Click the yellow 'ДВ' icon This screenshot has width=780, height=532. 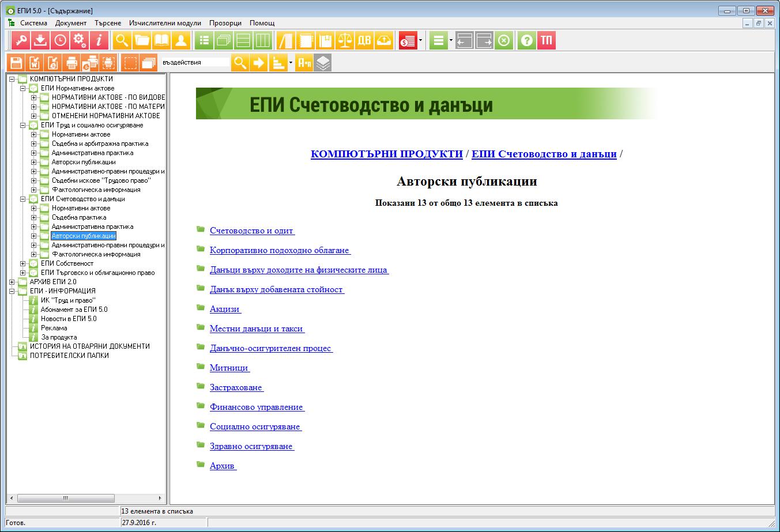tap(364, 40)
